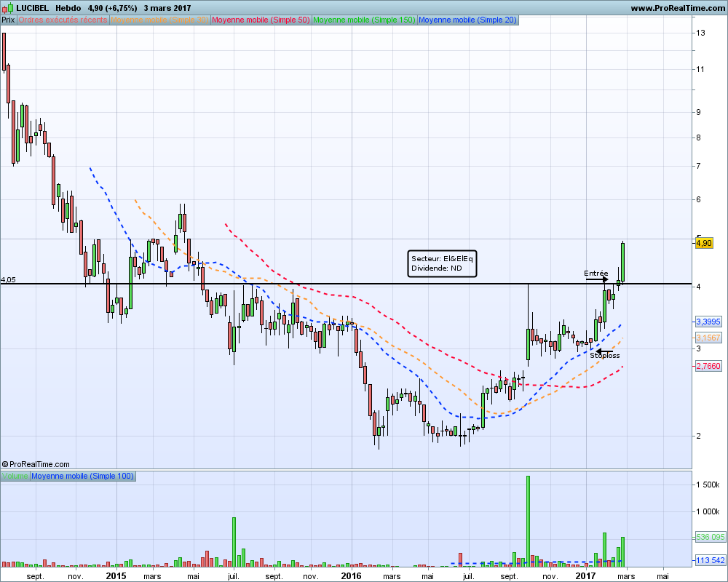Click the candlestick icon beside LUCIBEL title
The height and width of the screenshot is (582, 728).
(7, 8)
